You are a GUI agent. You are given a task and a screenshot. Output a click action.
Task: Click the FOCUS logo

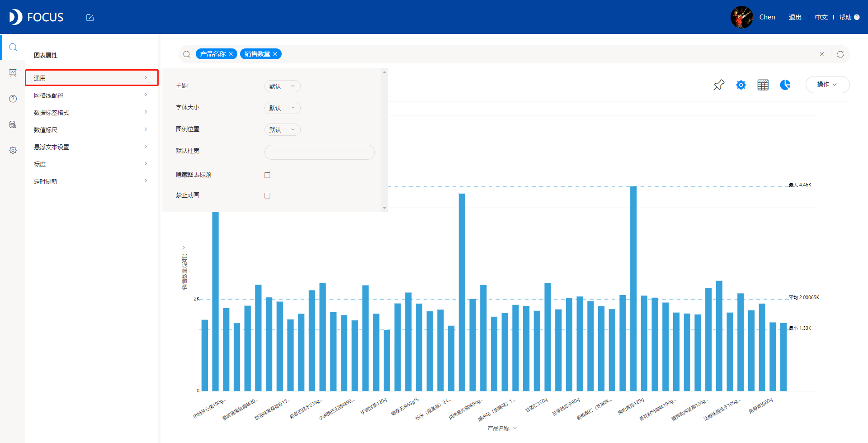tap(36, 17)
